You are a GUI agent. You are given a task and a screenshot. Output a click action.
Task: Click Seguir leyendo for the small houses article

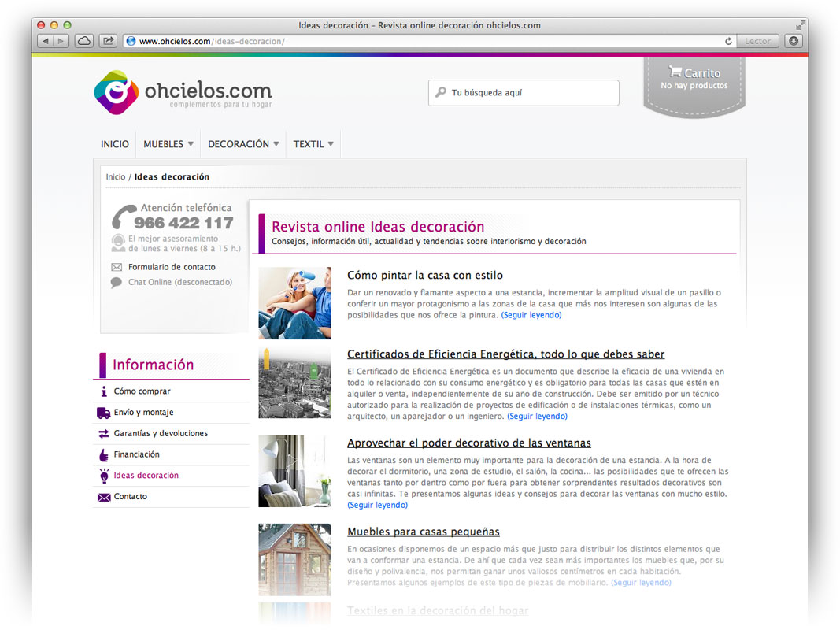[x=641, y=583]
